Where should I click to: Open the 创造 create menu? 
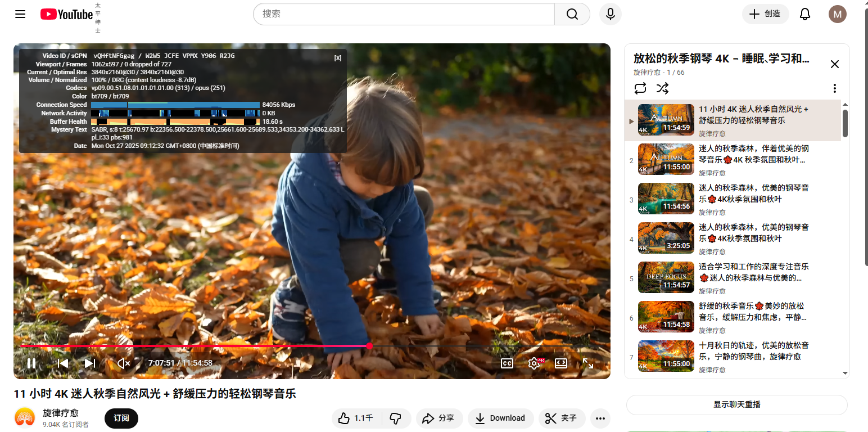[765, 14]
